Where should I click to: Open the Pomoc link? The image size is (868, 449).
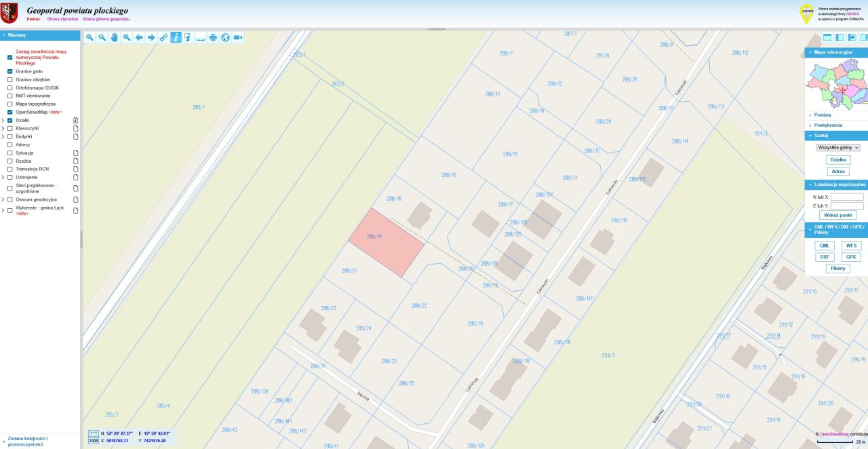coord(33,19)
